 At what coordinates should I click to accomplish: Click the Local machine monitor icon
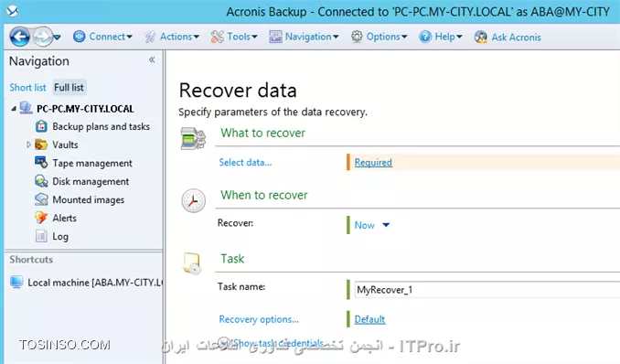[x=16, y=282]
